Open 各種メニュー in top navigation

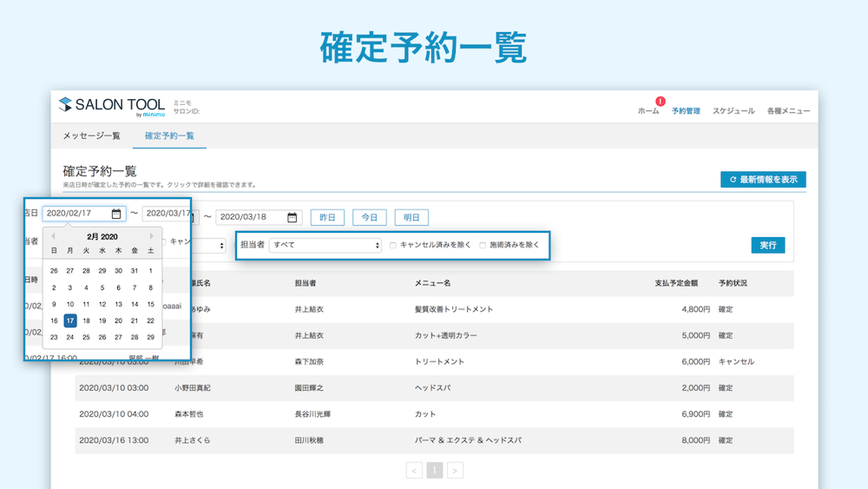(788, 111)
